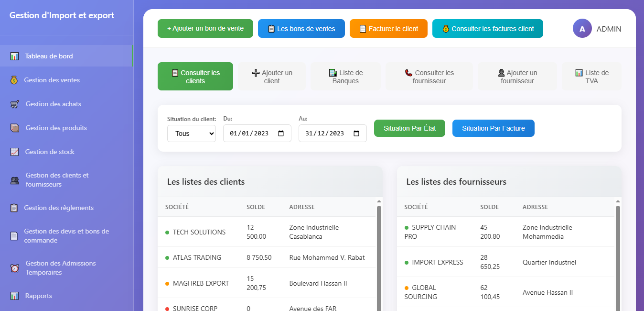The height and width of the screenshot is (311, 644).
Task: Open Gestion des produits menu
Action: tap(66, 128)
